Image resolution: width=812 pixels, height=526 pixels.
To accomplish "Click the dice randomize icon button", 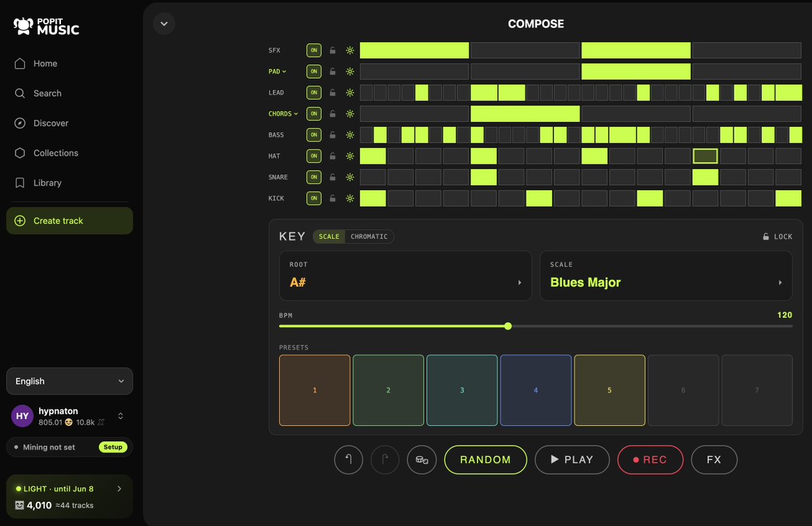I will 421,460.
